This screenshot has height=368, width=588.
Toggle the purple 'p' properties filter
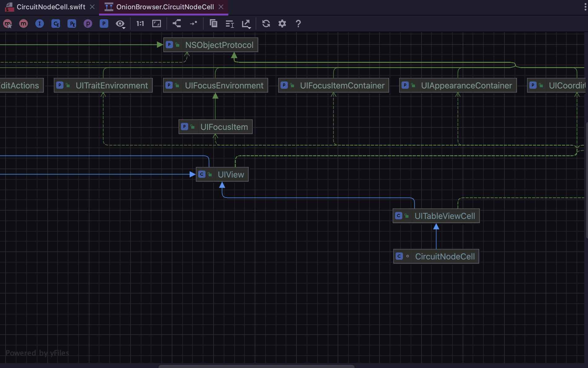(88, 24)
